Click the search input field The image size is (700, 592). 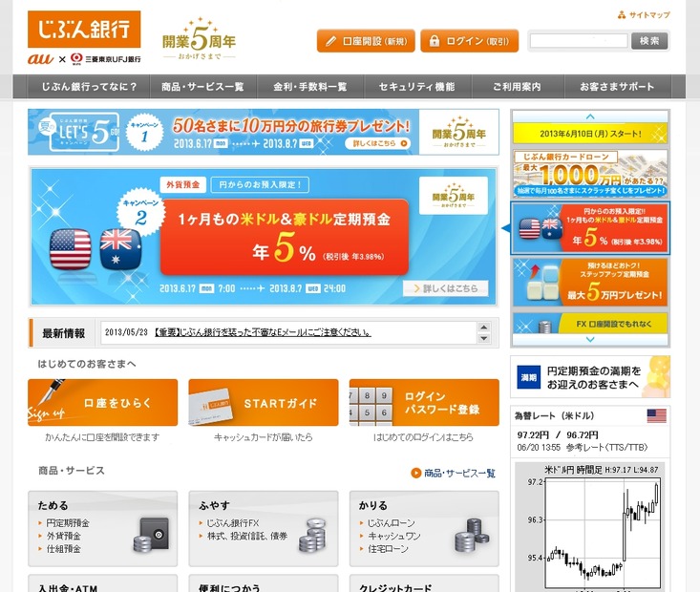click(579, 41)
